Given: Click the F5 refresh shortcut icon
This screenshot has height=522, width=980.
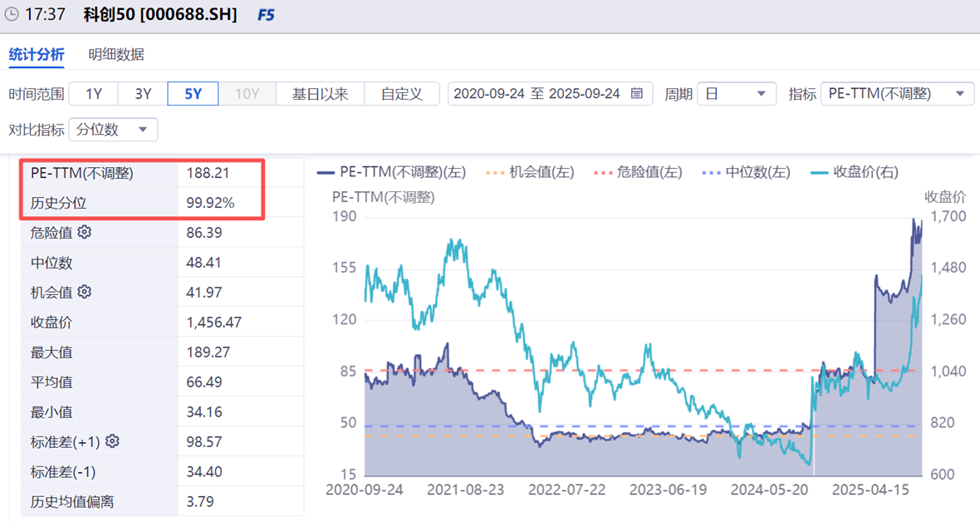Looking at the screenshot, I should pyautogui.click(x=266, y=15).
